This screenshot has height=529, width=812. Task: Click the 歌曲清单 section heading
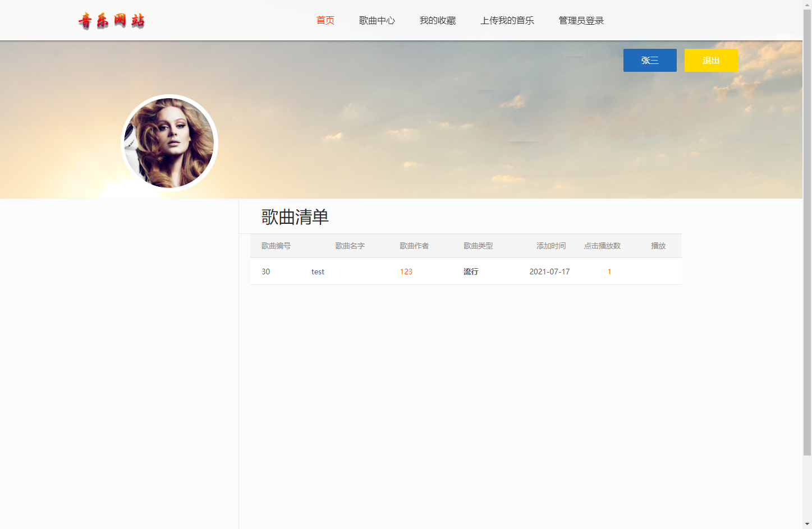pyautogui.click(x=294, y=217)
